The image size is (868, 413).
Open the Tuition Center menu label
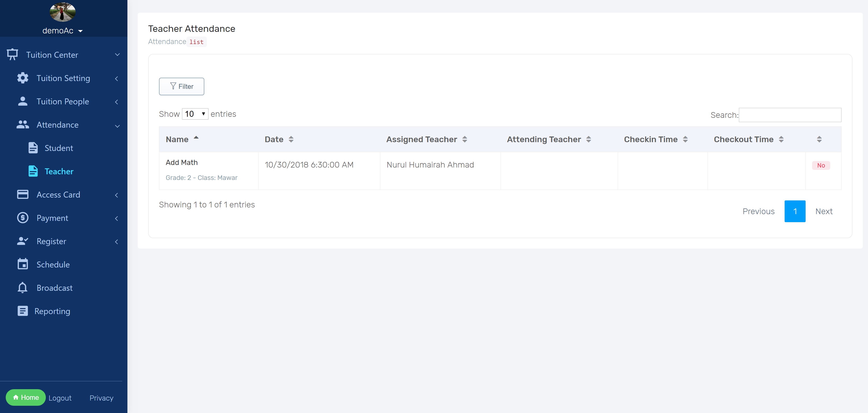(x=52, y=55)
